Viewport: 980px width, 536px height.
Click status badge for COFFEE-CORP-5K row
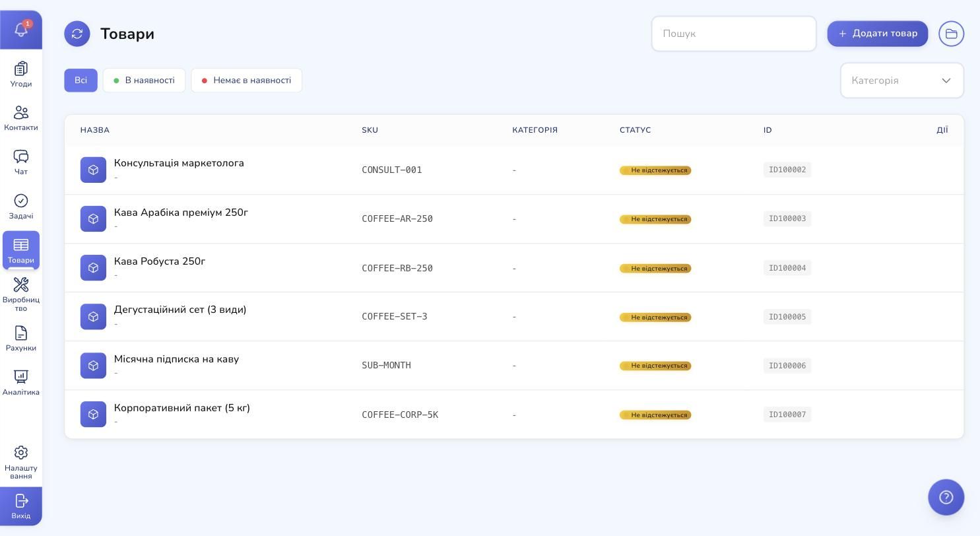pyautogui.click(x=655, y=415)
